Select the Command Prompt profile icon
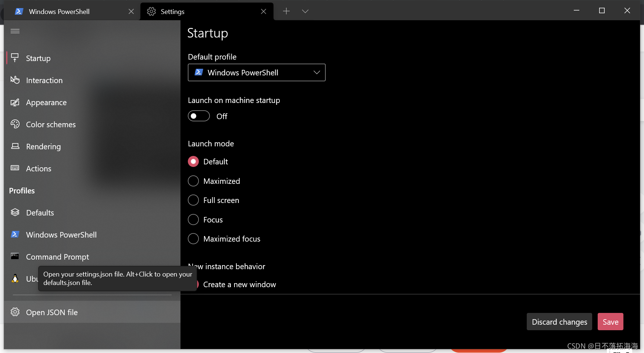 15,256
